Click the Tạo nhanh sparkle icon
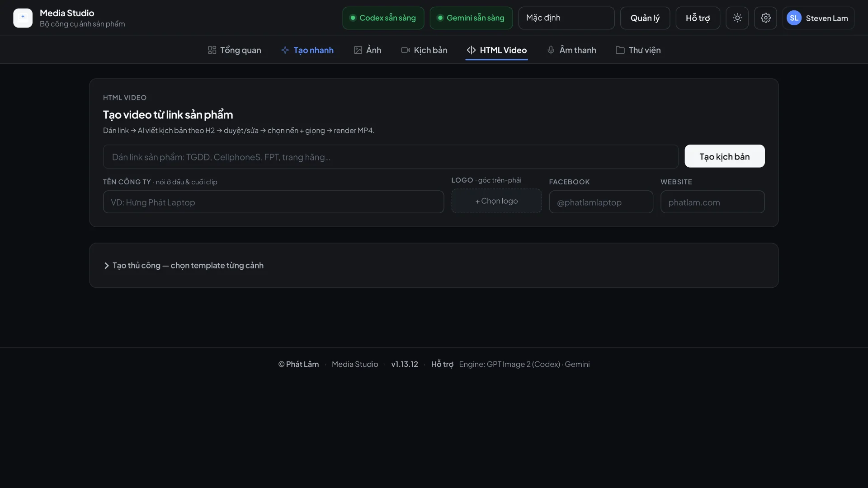The image size is (868, 488). (x=285, y=50)
